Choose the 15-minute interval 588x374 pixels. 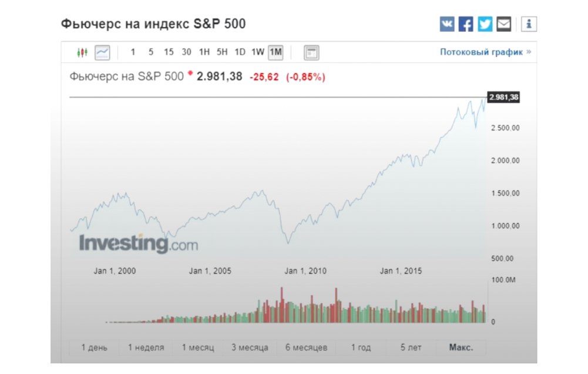(169, 52)
